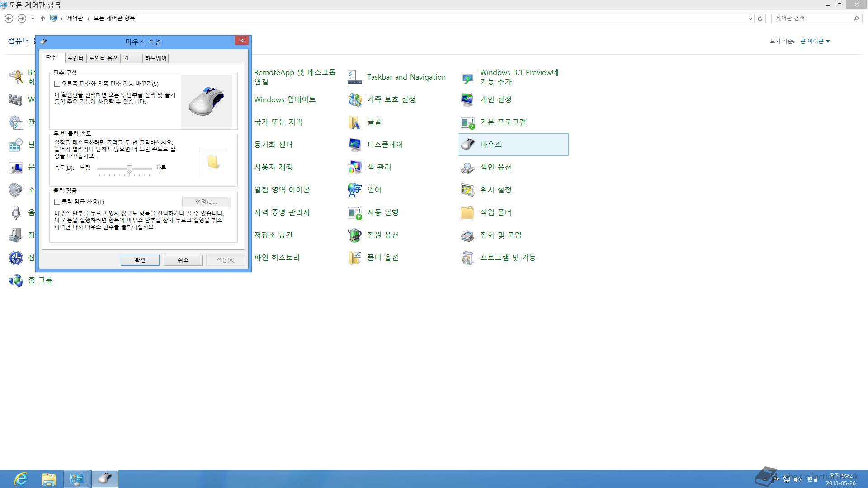Open the 색인 옵션 icon
The width and height of the screenshot is (868, 488).
(x=467, y=167)
